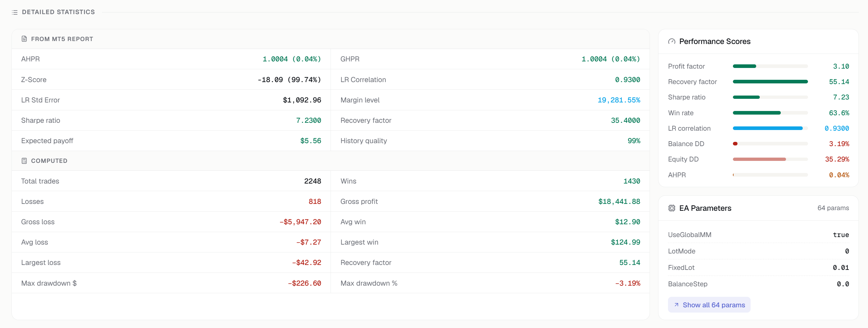This screenshot has height=328, width=868.
Task: Click the Computed calculator icon
Action: point(24,161)
